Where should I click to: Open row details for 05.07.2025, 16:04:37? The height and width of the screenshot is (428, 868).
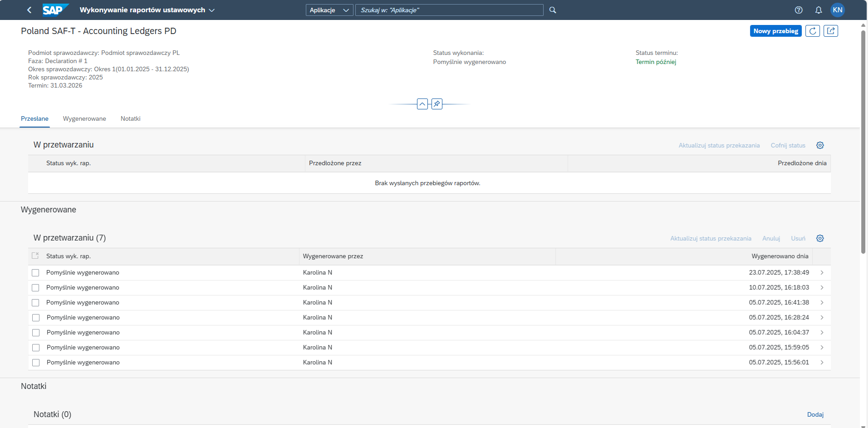[822, 333]
